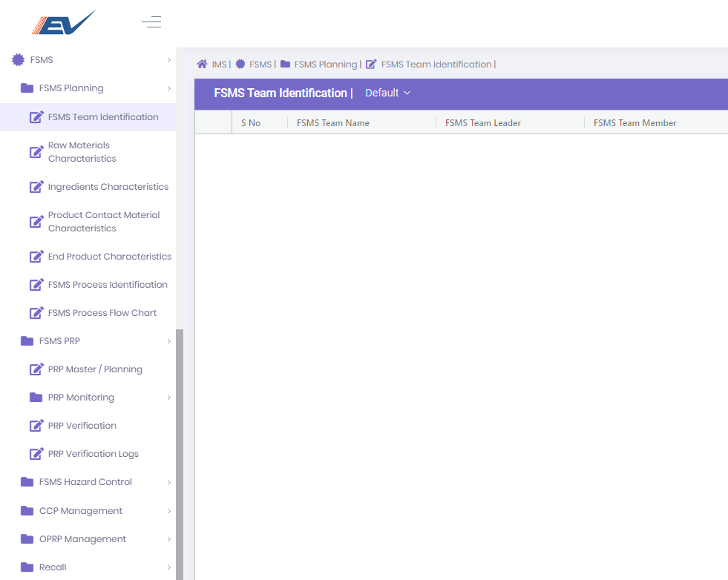This screenshot has height=580, width=728.
Task: Go to End Product Characteristics
Action: (x=109, y=257)
